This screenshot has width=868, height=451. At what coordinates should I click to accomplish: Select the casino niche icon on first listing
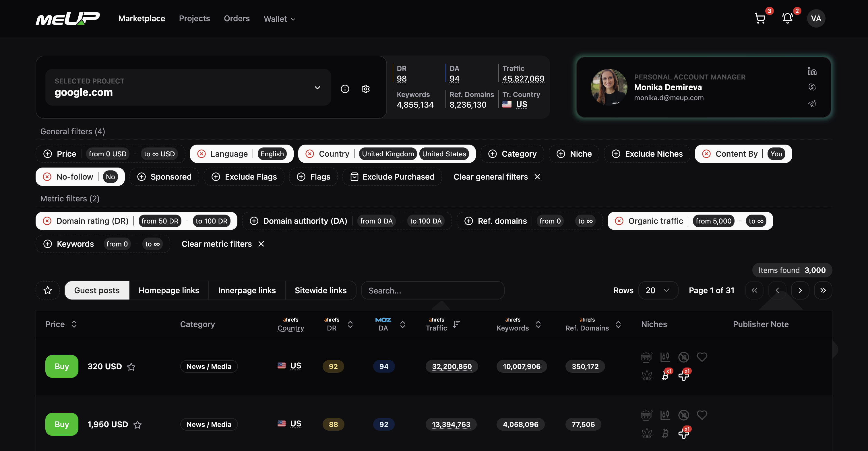[646, 357]
